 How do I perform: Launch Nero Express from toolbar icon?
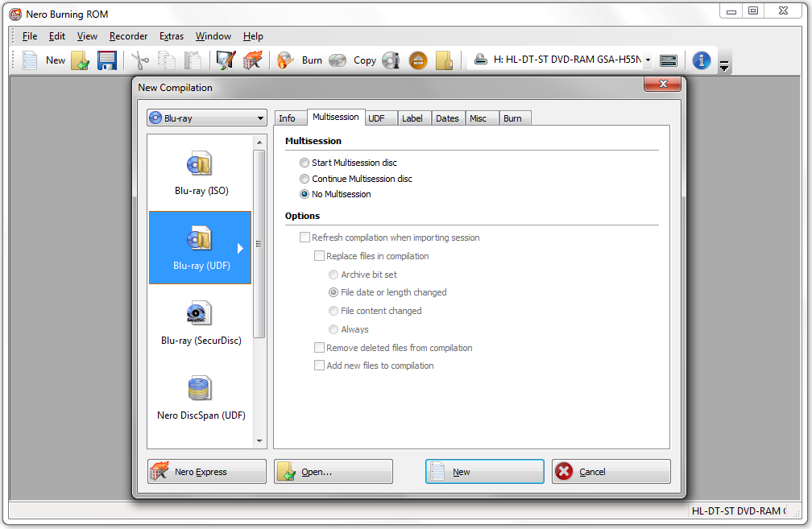[x=253, y=60]
